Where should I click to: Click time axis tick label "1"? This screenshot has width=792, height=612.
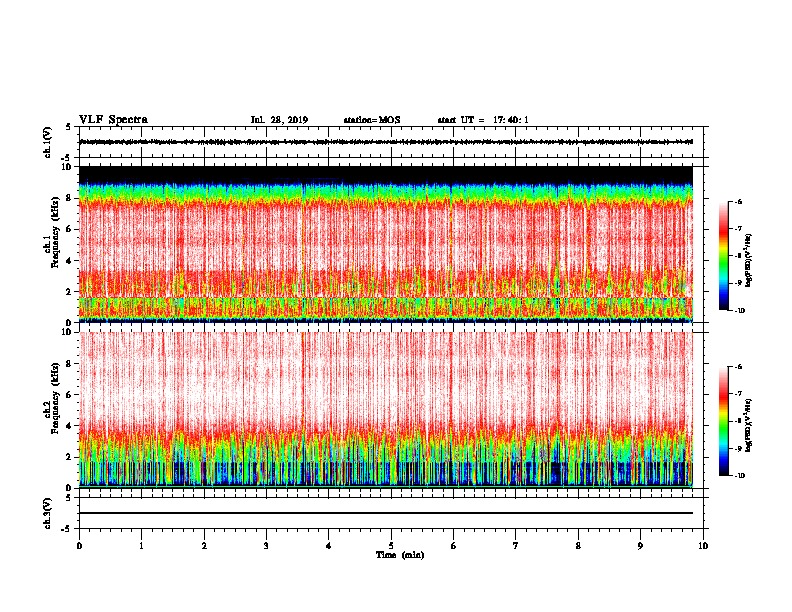tap(141, 546)
